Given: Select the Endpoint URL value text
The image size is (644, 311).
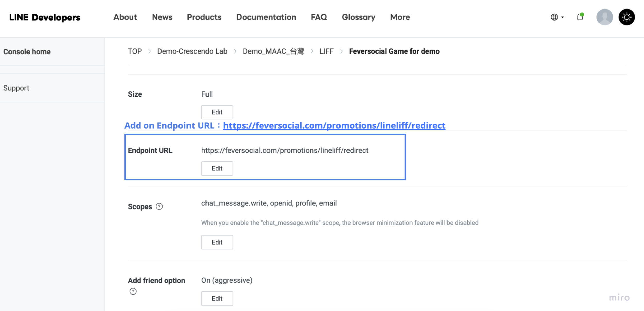Looking at the screenshot, I should pyautogui.click(x=285, y=150).
